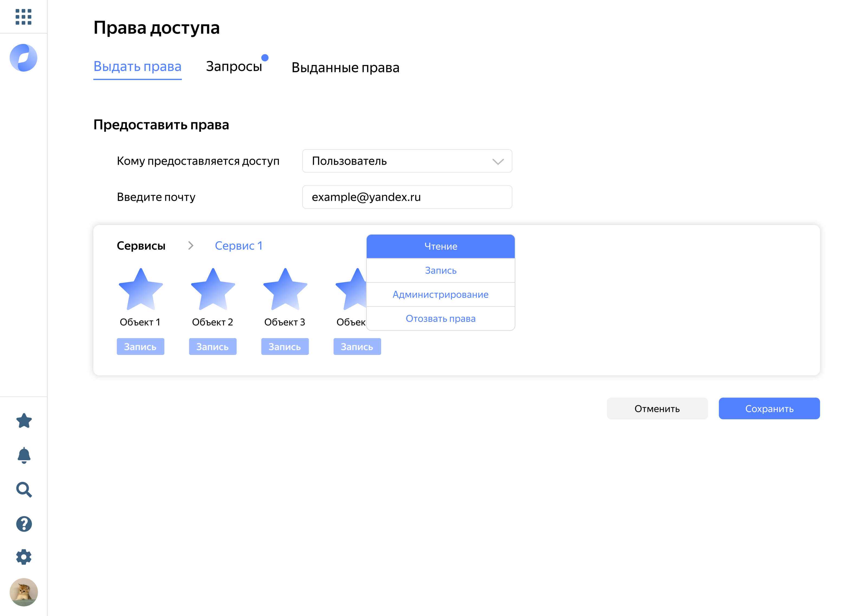
Task: Click the blue leaf service logo
Action: [x=24, y=58]
